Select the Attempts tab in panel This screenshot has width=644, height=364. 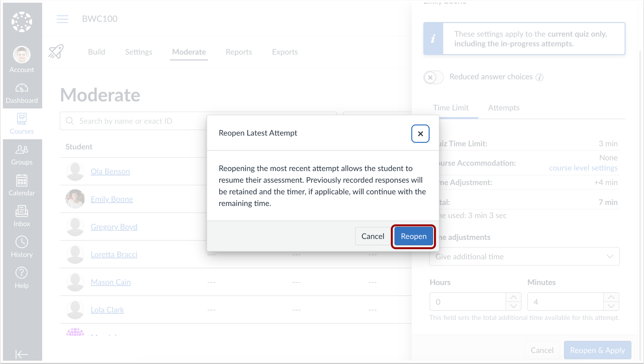pos(504,108)
